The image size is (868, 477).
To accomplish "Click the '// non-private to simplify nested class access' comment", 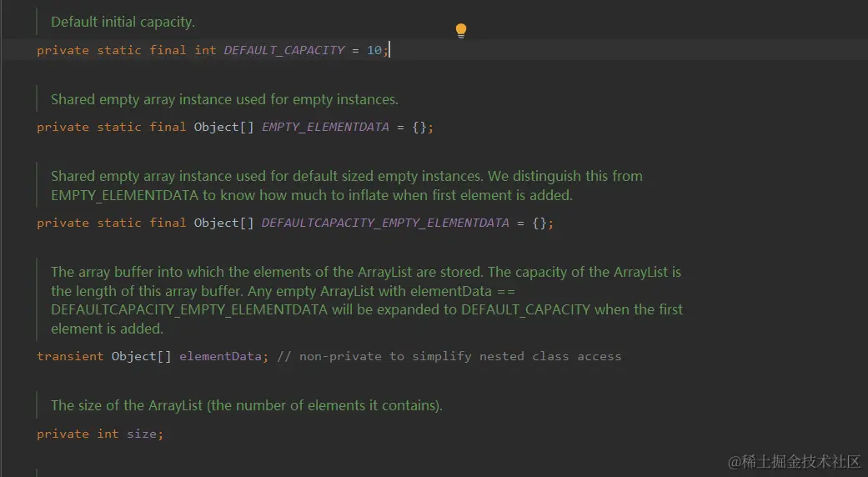I will pos(449,356).
